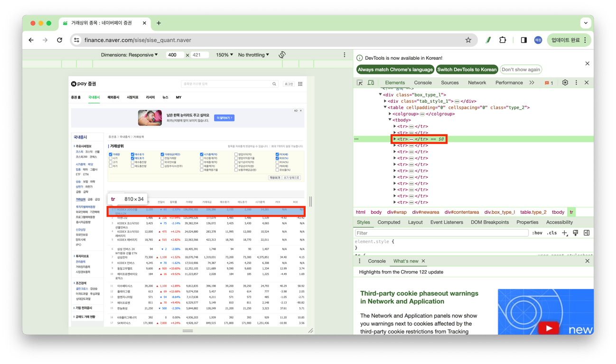This screenshot has width=616, height=364.
Task: Toggle the device toolbar icon in DevTools
Action: (371, 83)
